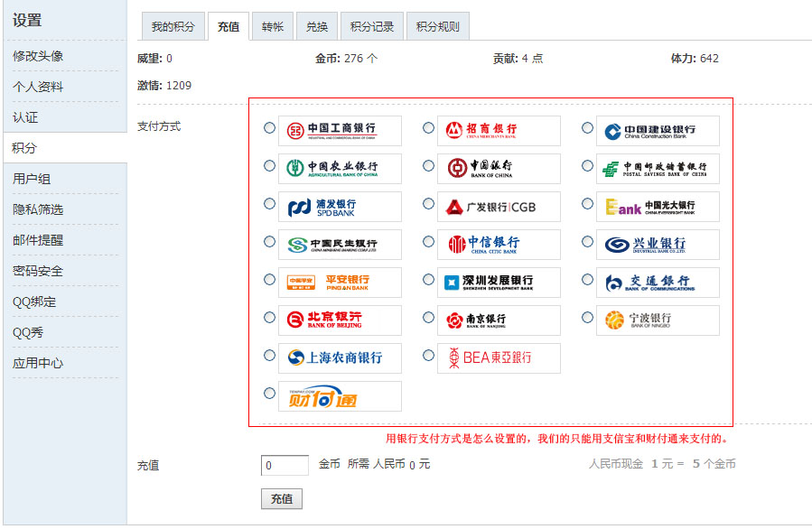Click the 中国邮政储蓄银行 logo
Viewport: 812px width, 529px height.
point(658,168)
